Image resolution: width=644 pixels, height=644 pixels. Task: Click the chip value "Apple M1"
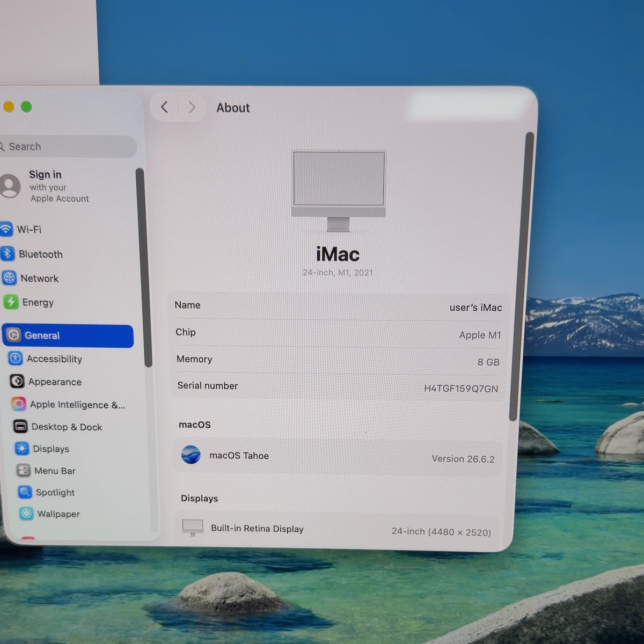480,335
